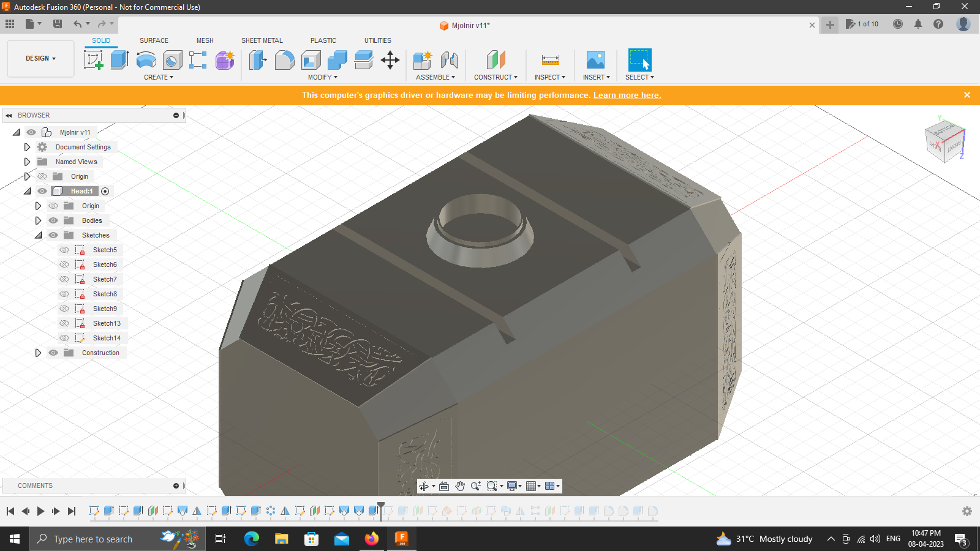
Task: Click the Save icon
Action: (58, 24)
